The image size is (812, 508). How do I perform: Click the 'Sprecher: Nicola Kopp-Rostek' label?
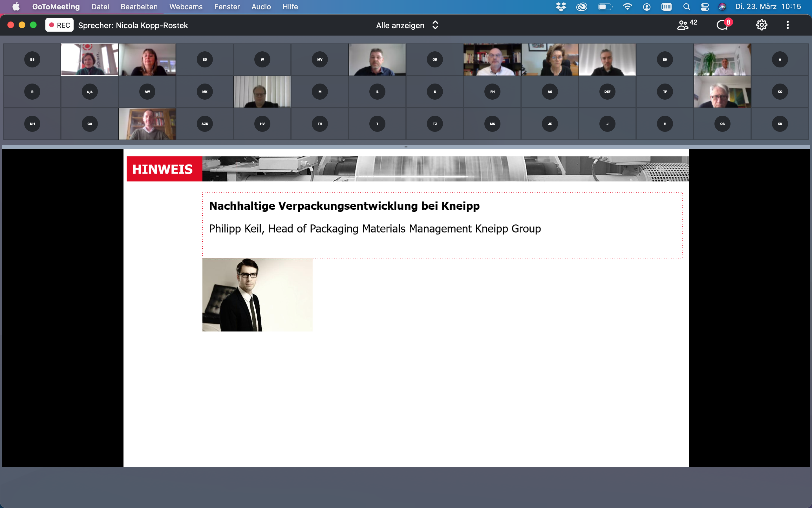(133, 25)
